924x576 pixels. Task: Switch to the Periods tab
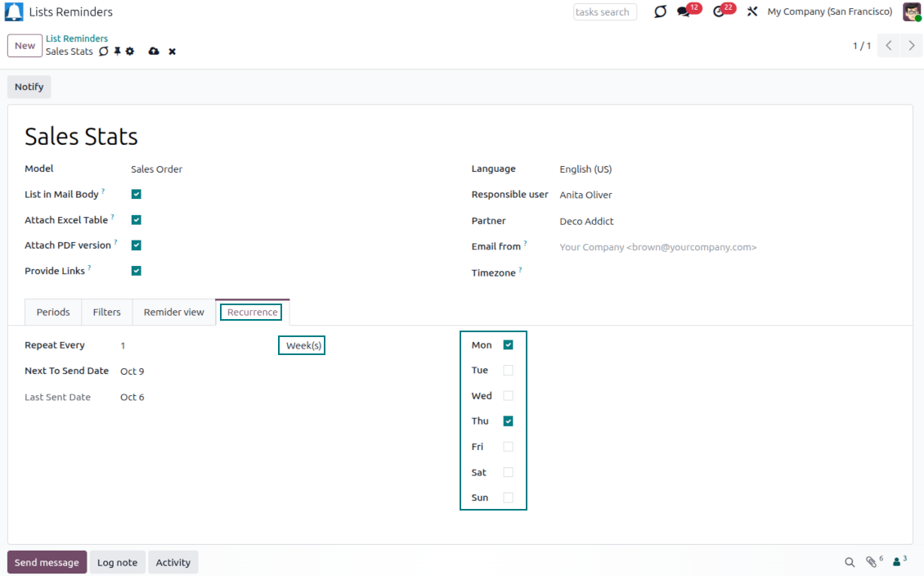point(53,313)
